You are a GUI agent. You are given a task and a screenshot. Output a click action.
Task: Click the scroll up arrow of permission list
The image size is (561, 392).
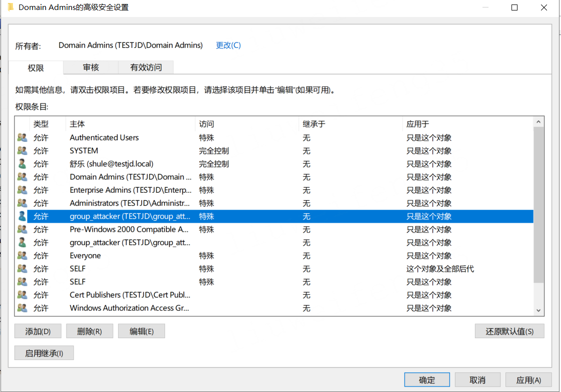[x=538, y=122]
